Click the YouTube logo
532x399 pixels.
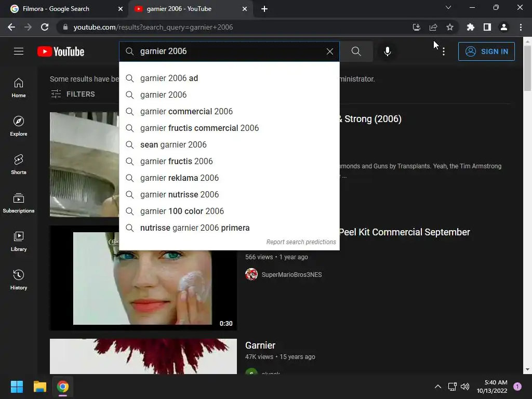point(61,51)
